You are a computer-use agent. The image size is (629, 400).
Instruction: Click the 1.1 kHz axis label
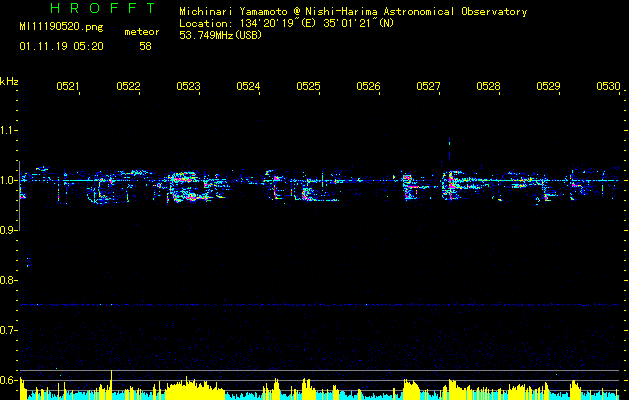click(x=7, y=130)
